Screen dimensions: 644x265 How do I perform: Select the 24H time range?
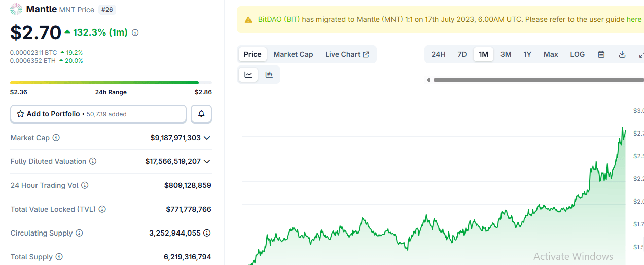(438, 54)
